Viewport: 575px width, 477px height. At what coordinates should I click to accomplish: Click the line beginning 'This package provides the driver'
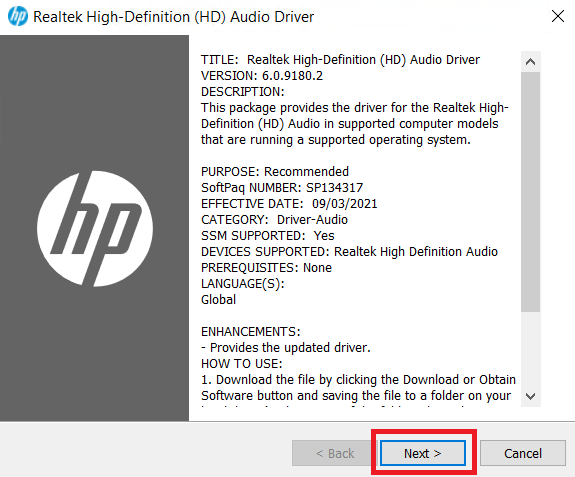tap(355, 108)
